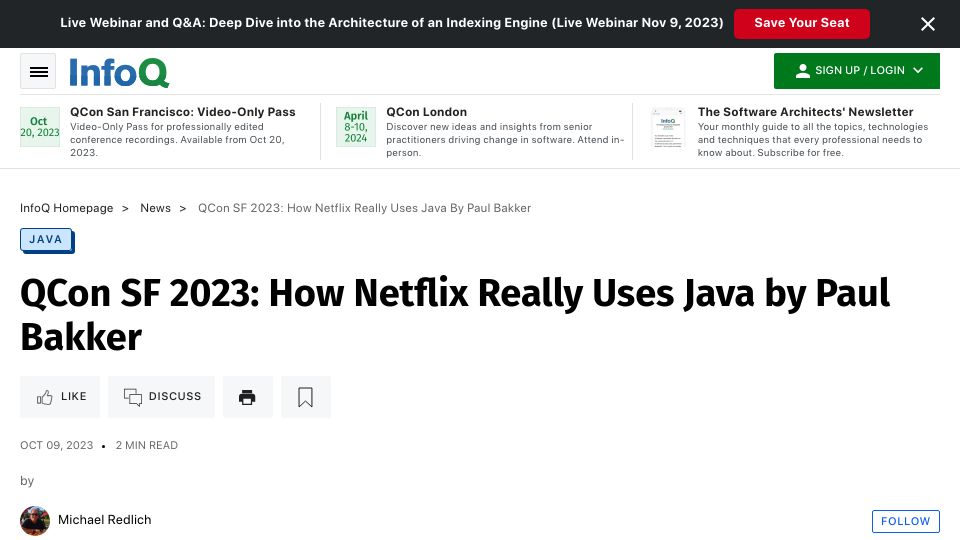This screenshot has width=960, height=540.
Task: Click the OCT 09, 2023 publish date
Action: 56,445
